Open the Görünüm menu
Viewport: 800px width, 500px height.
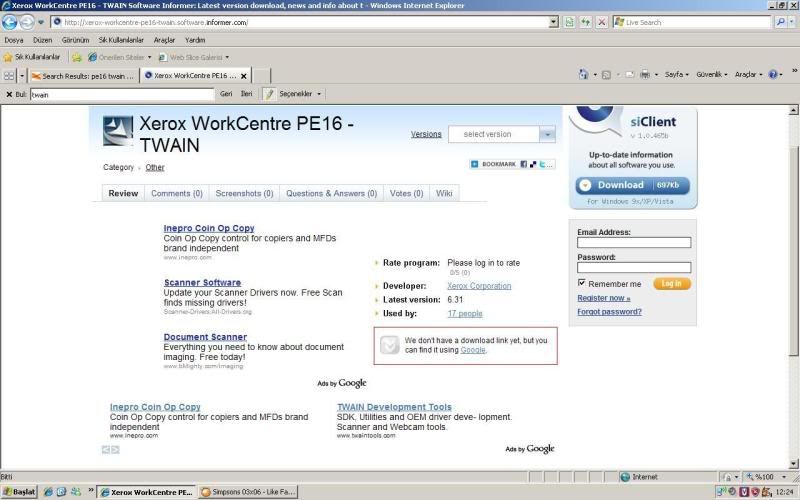coord(76,40)
